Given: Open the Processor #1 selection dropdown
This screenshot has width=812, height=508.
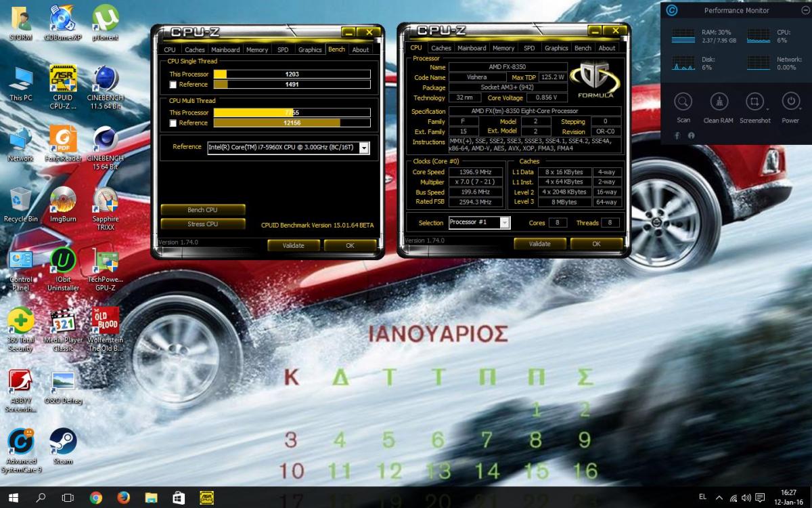Looking at the screenshot, I should (x=504, y=222).
